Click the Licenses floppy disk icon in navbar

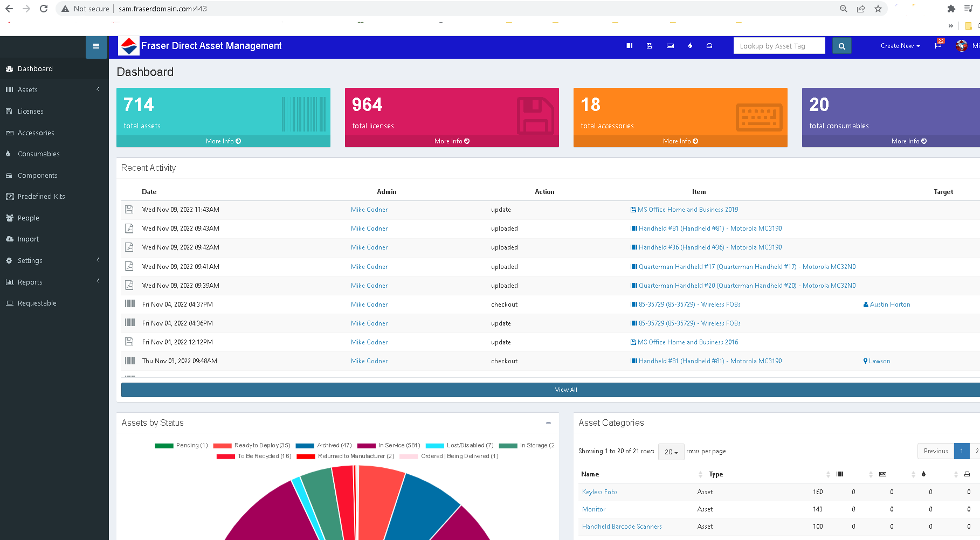coord(649,46)
